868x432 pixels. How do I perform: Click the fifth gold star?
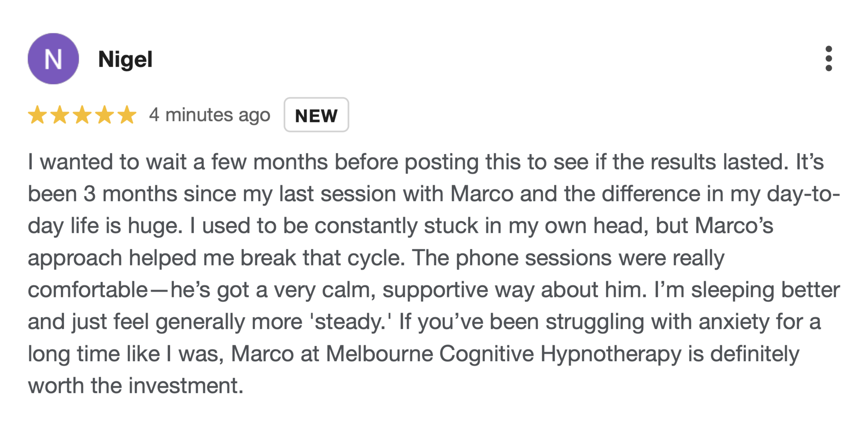tap(127, 115)
